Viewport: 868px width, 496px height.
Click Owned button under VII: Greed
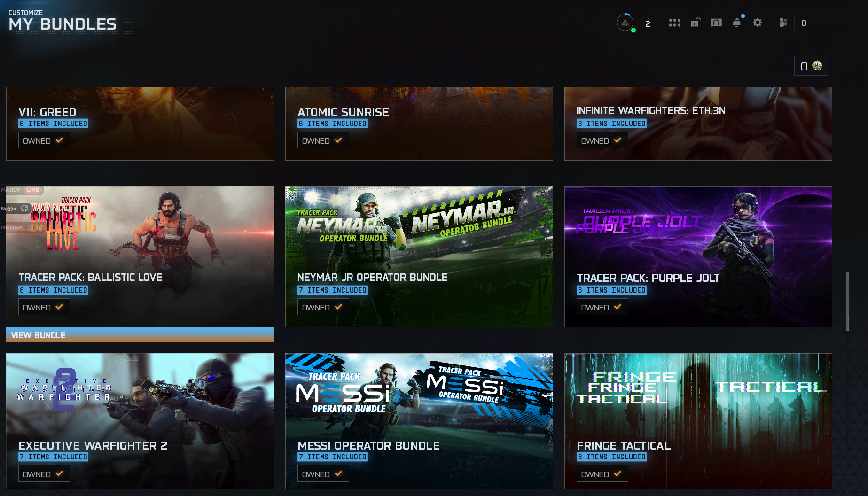(44, 140)
